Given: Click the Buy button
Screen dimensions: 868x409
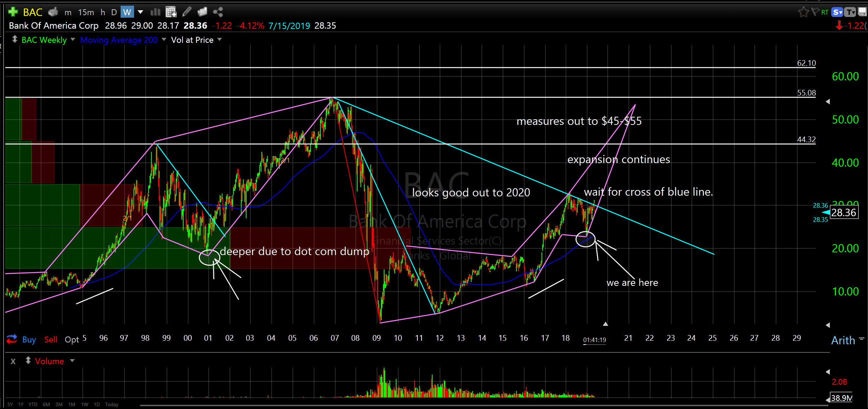Looking at the screenshot, I should pos(29,340).
